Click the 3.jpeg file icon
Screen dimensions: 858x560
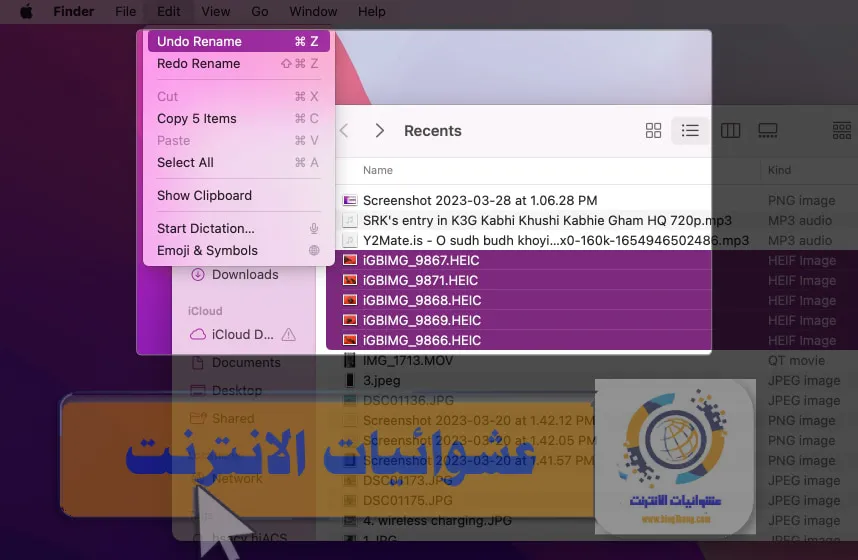pos(350,380)
